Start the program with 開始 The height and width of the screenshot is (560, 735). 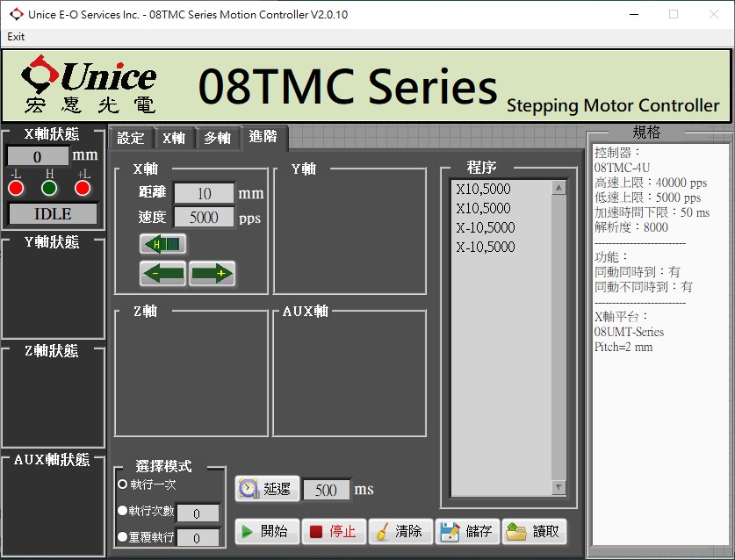click(267, 531)
